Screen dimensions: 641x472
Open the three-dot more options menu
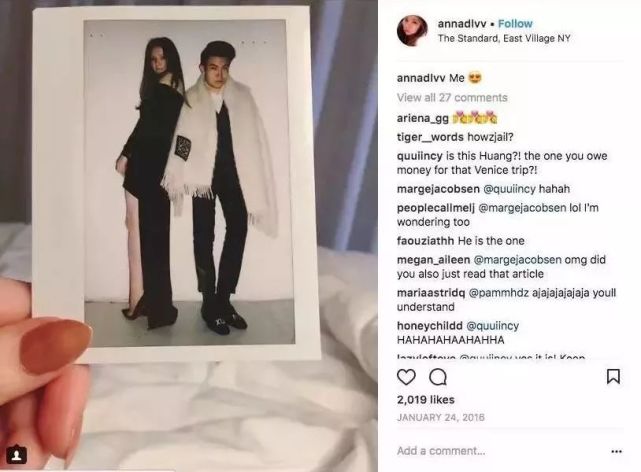616,451
